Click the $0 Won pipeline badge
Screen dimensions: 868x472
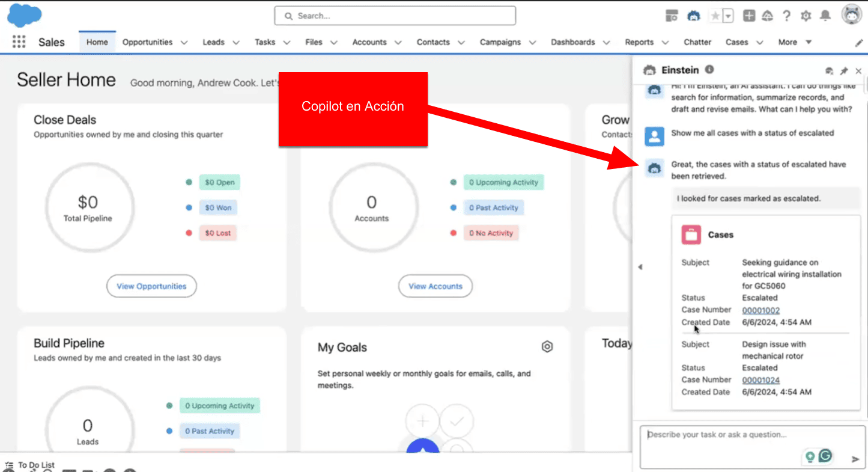pos(218,207)
